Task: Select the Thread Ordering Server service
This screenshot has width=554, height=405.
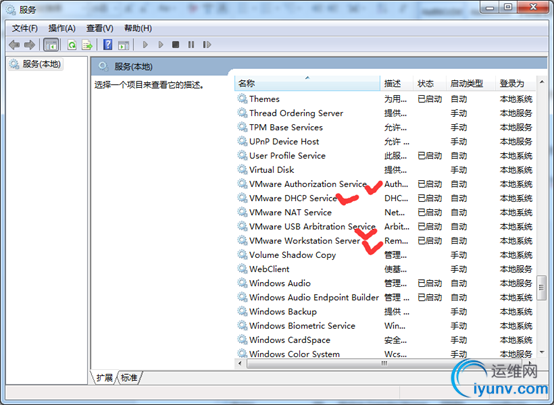Action: [x=385, y=113]
